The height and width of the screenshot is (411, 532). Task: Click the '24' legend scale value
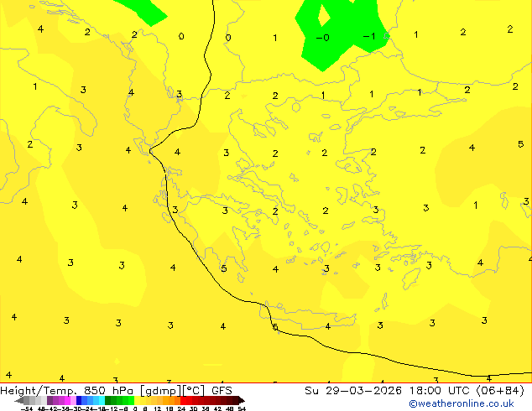[x=181, y=408]
